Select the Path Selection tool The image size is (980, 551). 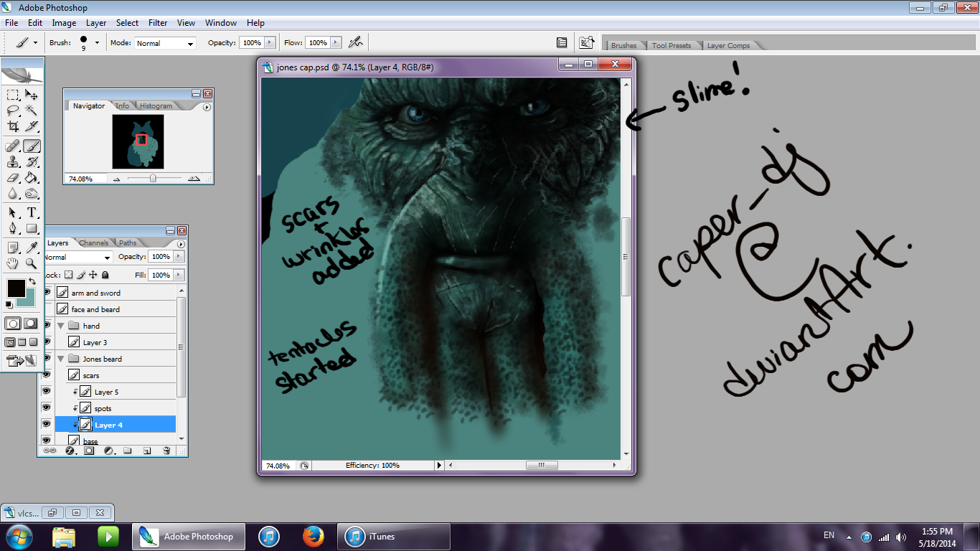[x=13, y=212]
